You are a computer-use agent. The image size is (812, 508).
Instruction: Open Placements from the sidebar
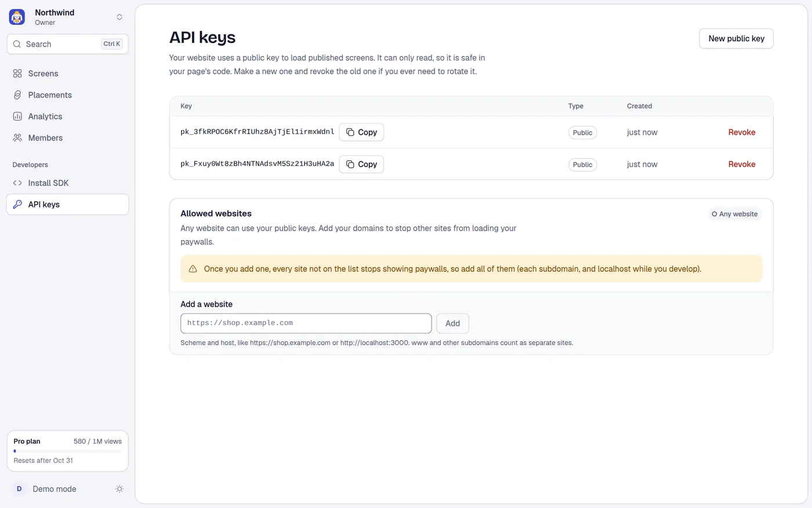[67, 95]
